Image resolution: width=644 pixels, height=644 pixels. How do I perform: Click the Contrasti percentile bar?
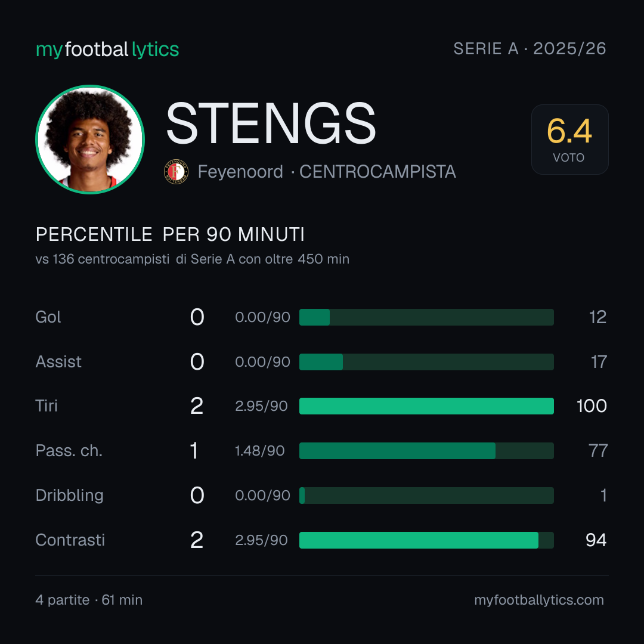click(x=426, y=540)
